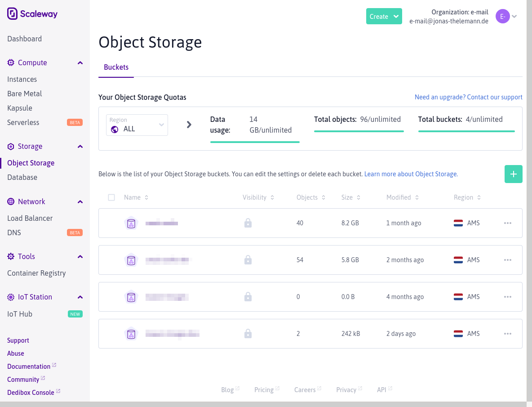Image resolution: width=532 pixels, height=407 pixels.
Task: Click the Tools section gear icon
Action: click(11, 256)
